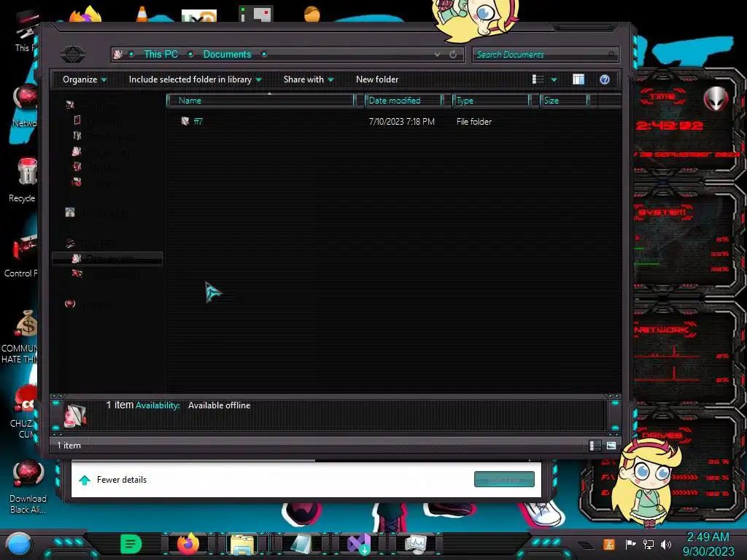Image resolution: width=747 pixels, height=560 pixels.
Task: Click the Available offline status text
Action: coord(219,405)
